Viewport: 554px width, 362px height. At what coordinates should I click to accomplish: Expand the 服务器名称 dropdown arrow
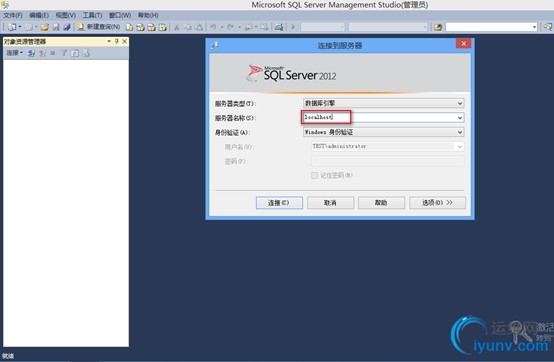[460, 118]
